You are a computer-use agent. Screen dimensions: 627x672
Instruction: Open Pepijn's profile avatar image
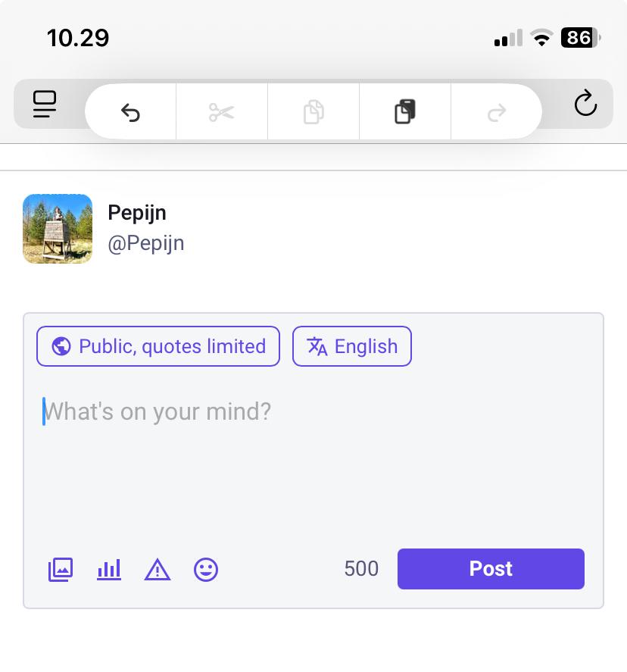[x=58, y=229]
